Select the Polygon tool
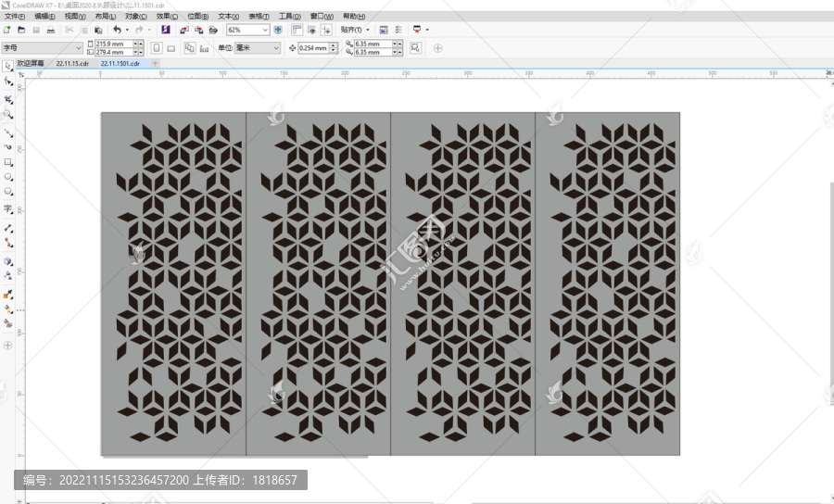Image resolution: width=834 pixels, height=504 pixels. tap(8, 192)
